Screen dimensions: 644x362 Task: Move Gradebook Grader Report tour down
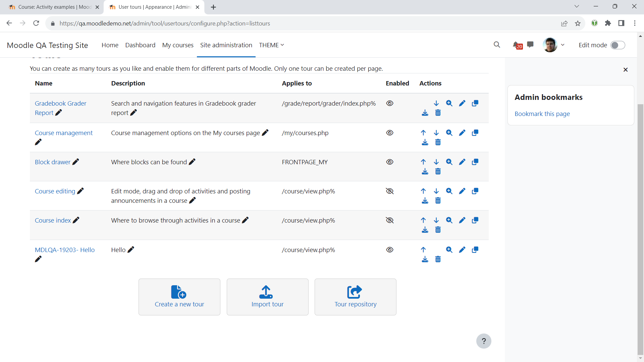point(436,103)
